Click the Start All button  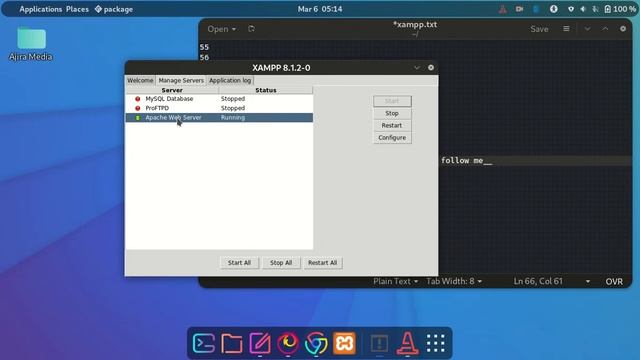point(239,262)
